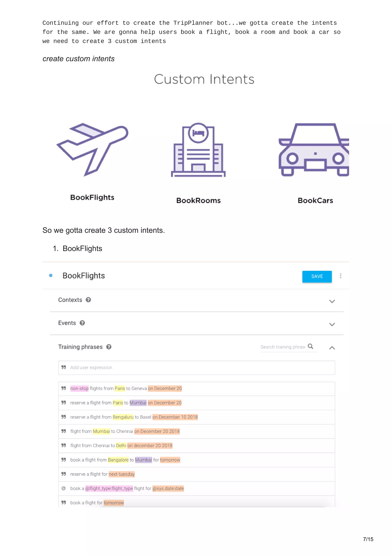Viewport: 392px width, 555px height.
Task: Select yellow 'Bangalore' annotation
Action: coord(118,460)
